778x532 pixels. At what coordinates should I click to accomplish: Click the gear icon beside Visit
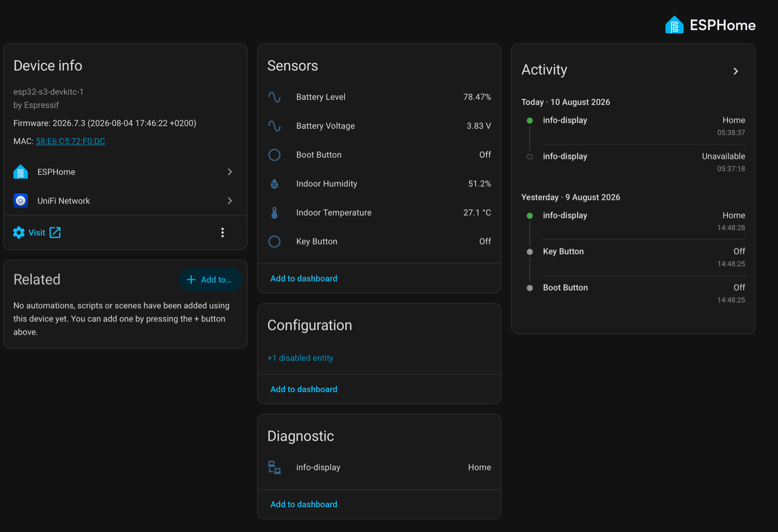click(19, 233)
